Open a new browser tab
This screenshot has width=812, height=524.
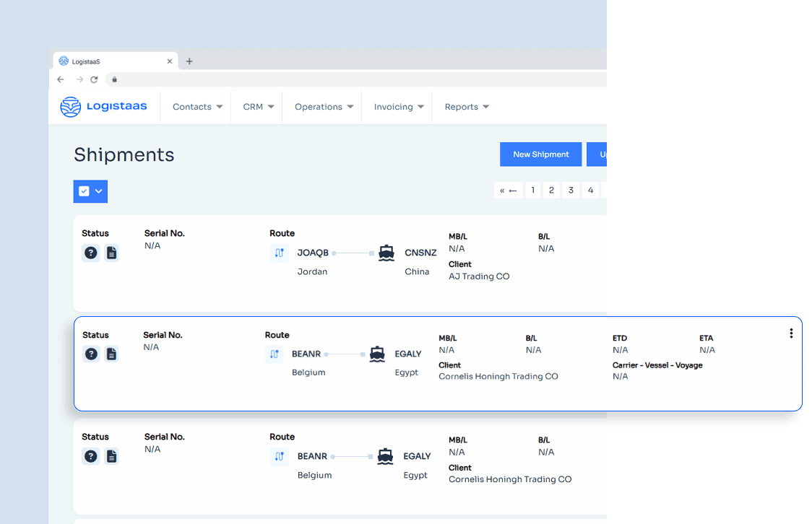[189, 61]
